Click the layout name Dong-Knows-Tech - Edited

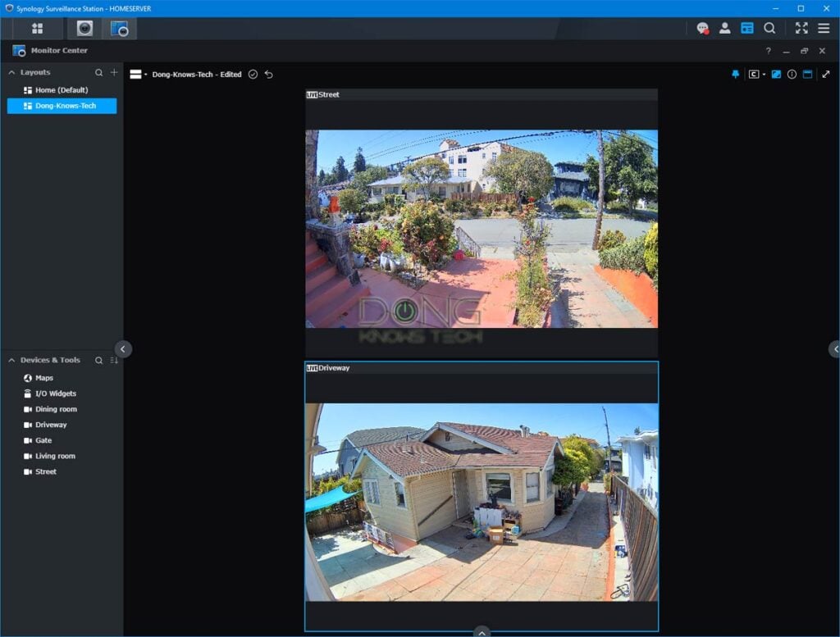(x=197, y=75)
